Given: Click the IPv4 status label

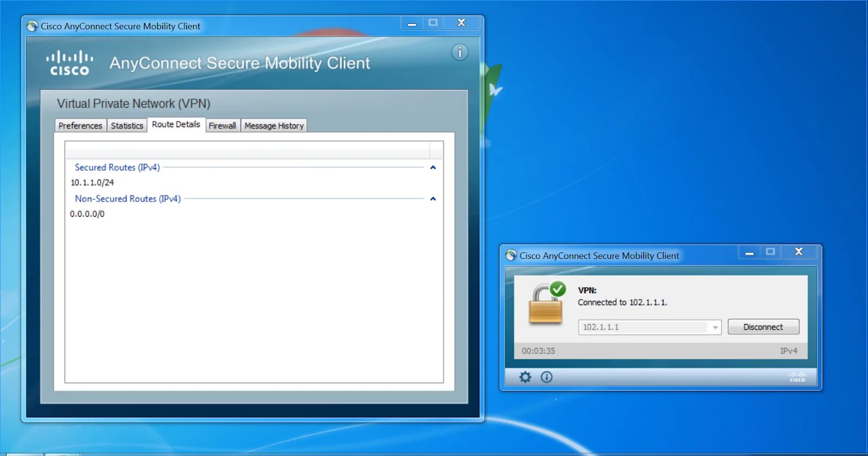Looking at the screenshot, I should coord(789,351).
